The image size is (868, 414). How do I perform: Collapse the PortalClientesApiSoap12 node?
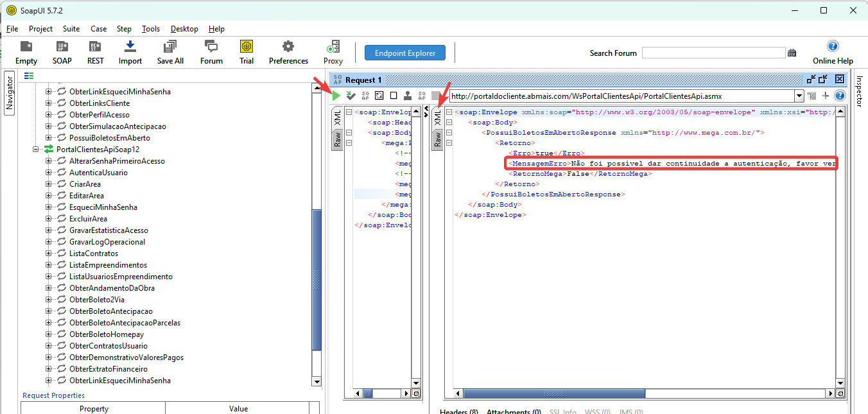click(37, 150)
